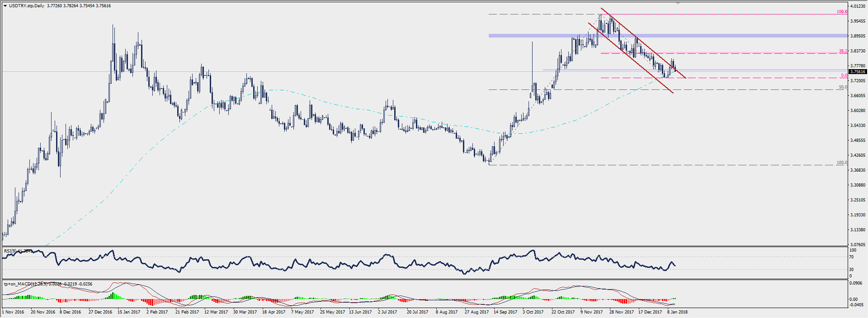Click the 17 Dec 2017 date label
Screen dimensions: 868x318
[651, 312]
